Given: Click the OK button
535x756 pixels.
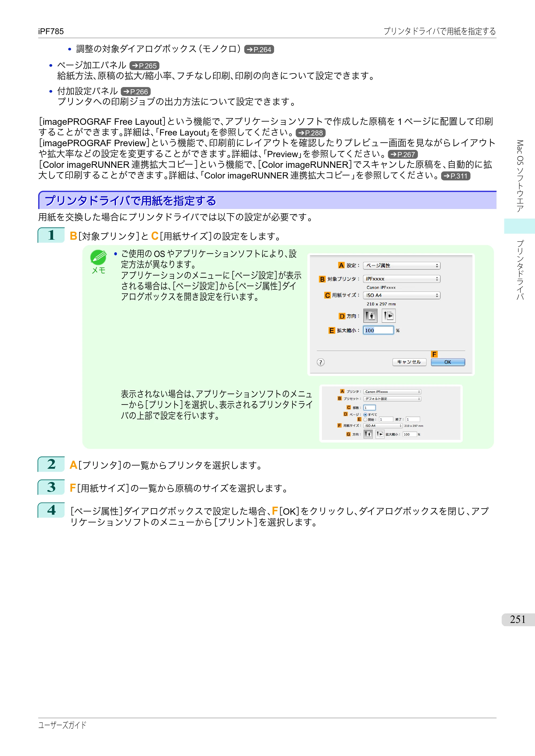Looking at the screenshot, I should [448, 362].
